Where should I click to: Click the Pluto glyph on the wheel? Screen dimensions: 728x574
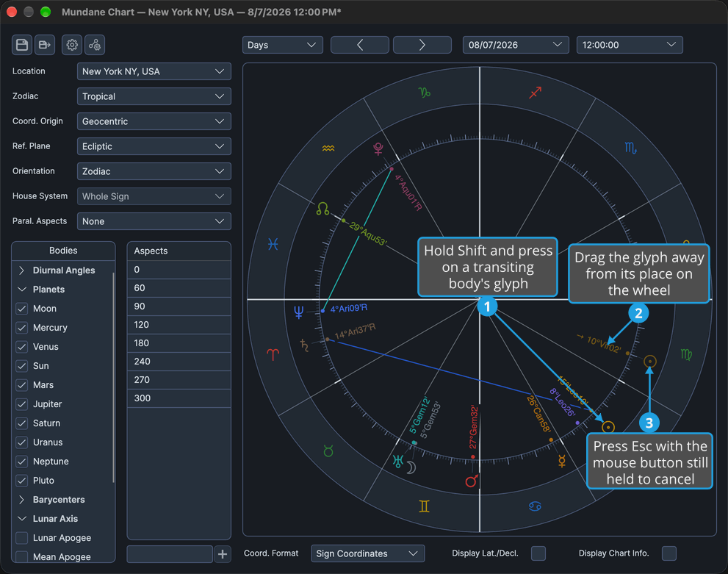[x=378, y=148]
